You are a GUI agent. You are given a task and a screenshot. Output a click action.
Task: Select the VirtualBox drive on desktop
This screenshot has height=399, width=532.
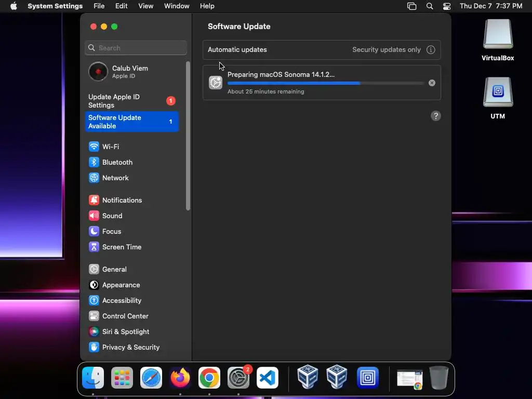pos(498,40)
